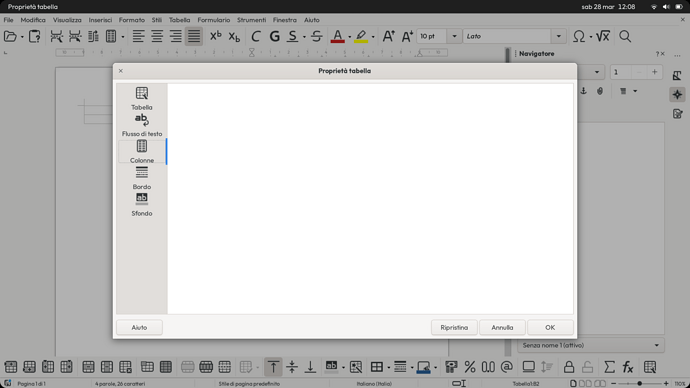Toggle underline (S) formatting
The width and height of the screenshot is (690, 388).
point(293,36)
